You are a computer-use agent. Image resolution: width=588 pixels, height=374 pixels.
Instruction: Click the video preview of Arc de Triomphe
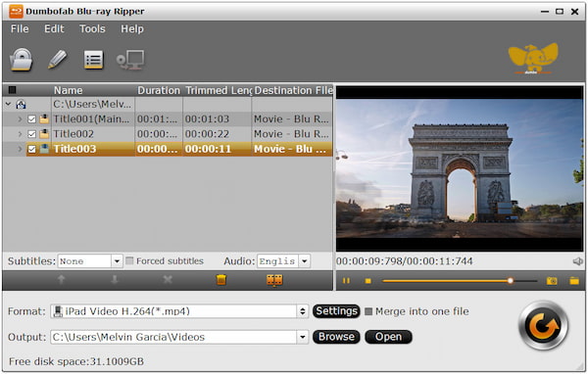[460, 168]
